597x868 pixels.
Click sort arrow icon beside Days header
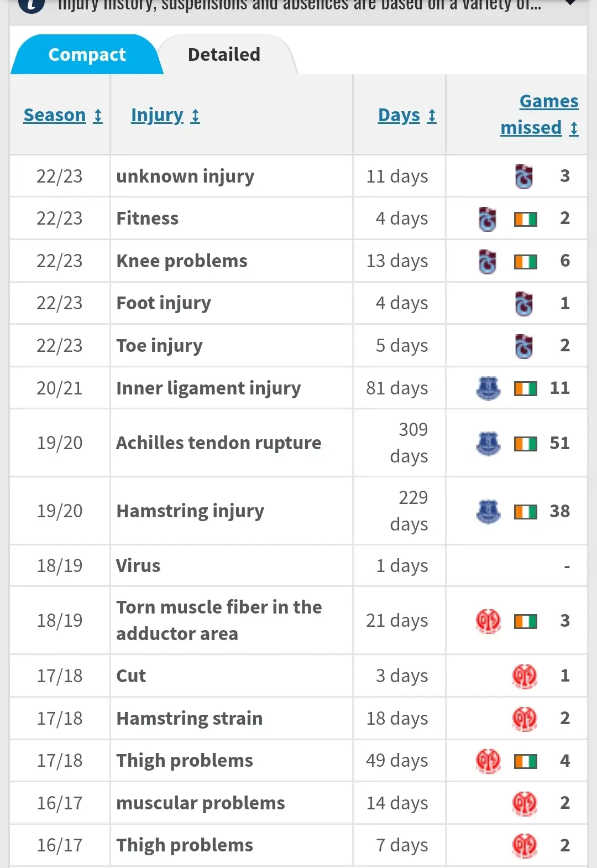tap(432, 116)
